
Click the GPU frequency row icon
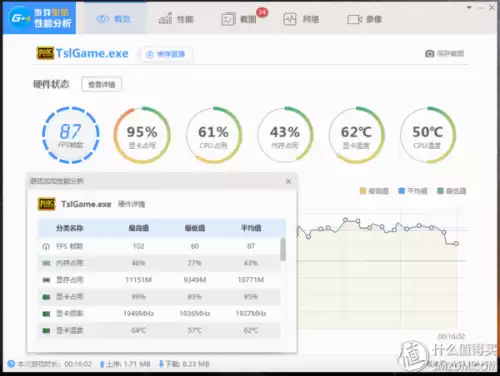click(x=46, y=314)
